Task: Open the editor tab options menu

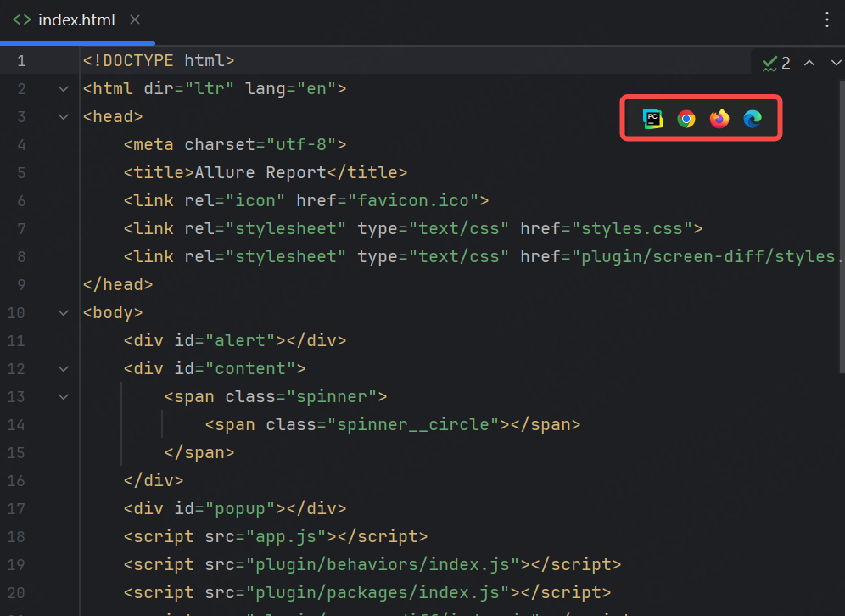Action: point(826,20)
